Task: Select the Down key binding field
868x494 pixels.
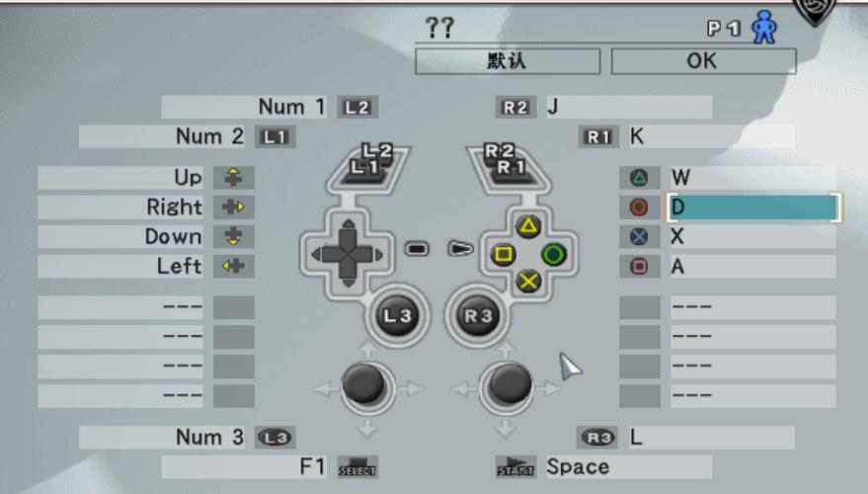Action: (x=120, y=236)
